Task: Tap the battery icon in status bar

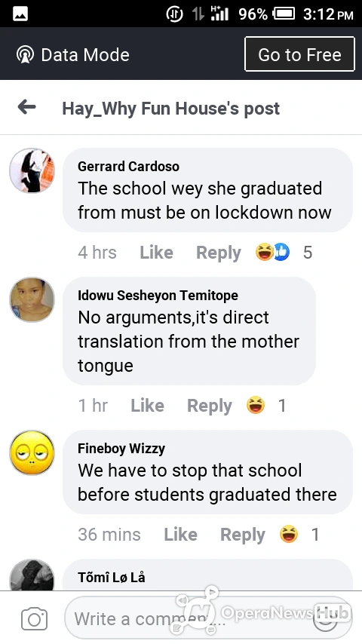Action: (284, 14)
